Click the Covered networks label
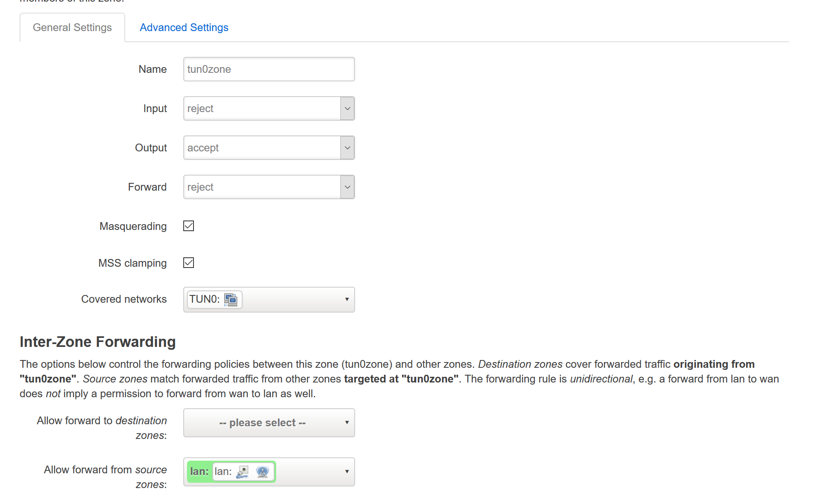This screenshot has height=504, width=828. click(x=124, y=299)
